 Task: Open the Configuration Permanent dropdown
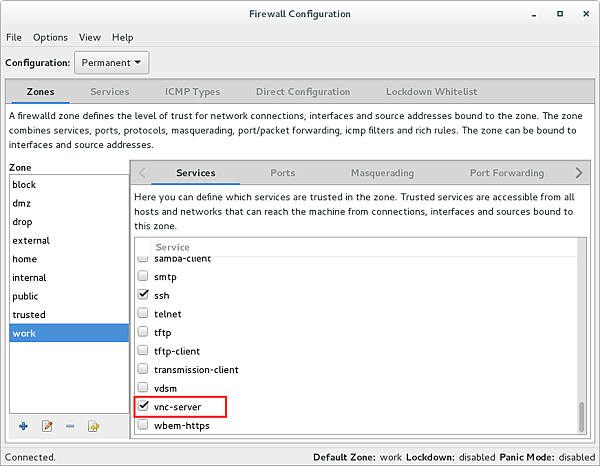112,62
